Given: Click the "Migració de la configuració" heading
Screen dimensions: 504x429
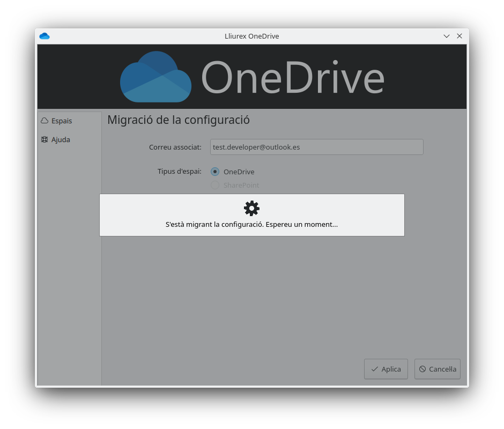Looking at the screenshot, I should click(x=179, y=120).
